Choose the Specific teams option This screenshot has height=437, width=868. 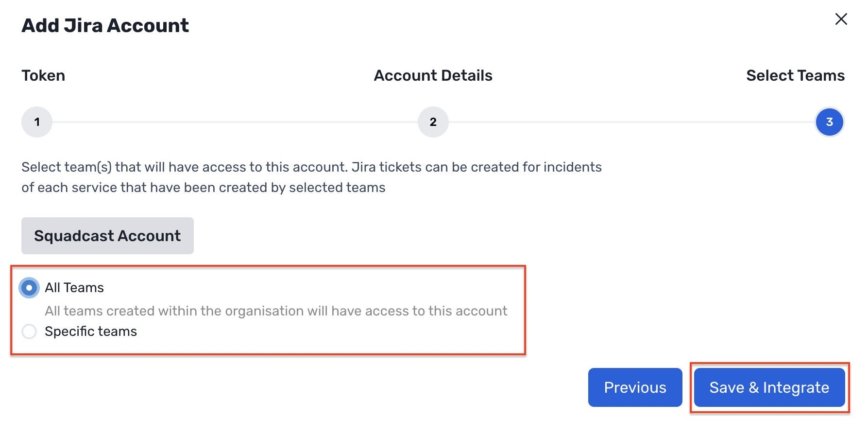pos(29,332)
